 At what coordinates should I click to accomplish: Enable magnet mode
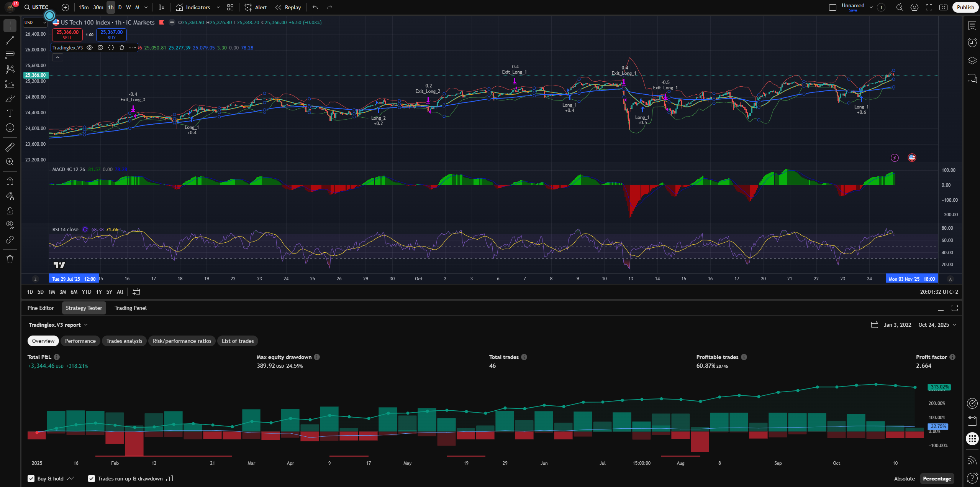10,181
